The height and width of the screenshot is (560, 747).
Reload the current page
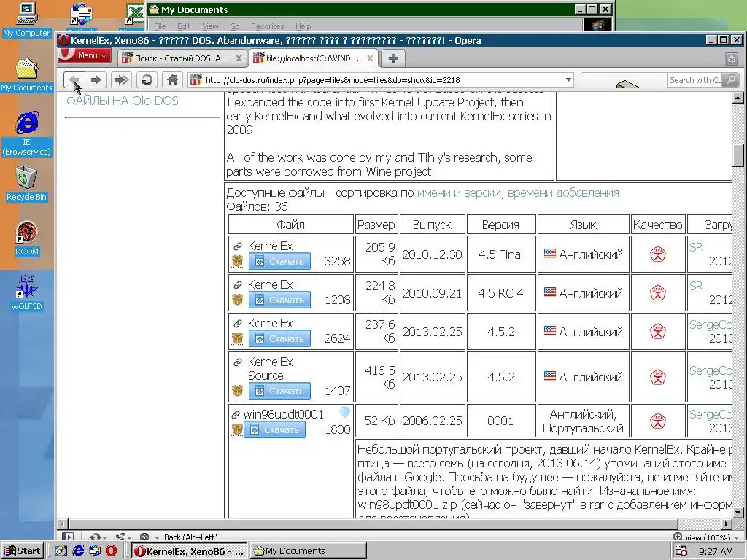point(147,80)
